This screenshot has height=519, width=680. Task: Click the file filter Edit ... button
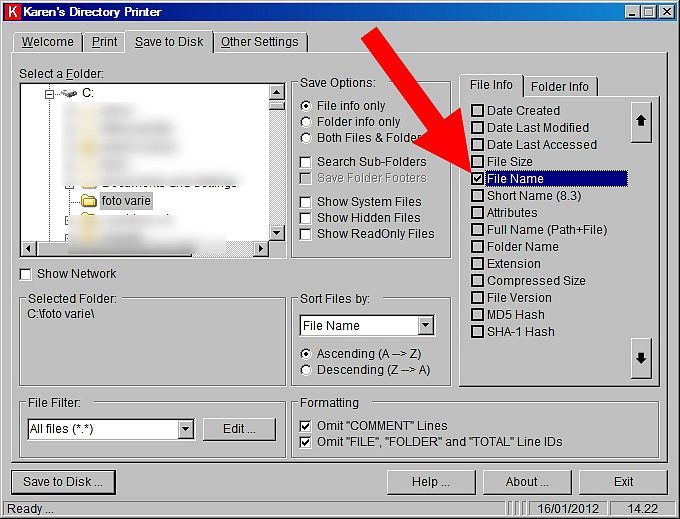[x=239, y=429]
